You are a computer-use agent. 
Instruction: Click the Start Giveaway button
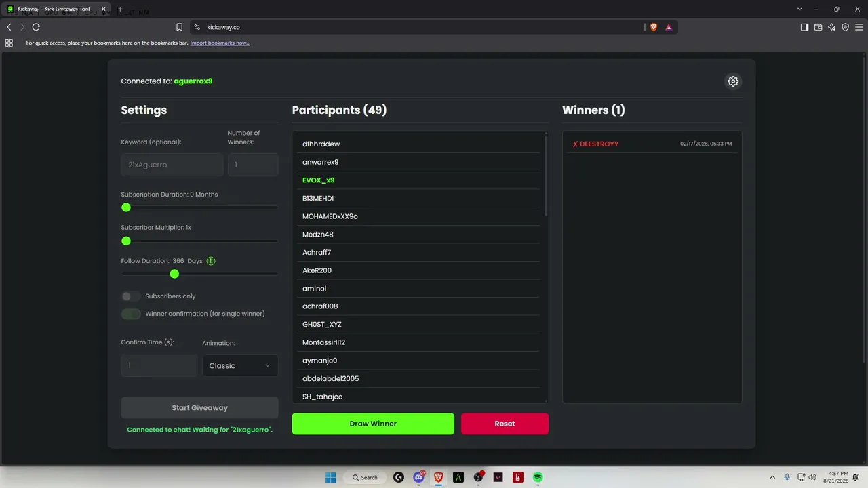pos(199,408)
